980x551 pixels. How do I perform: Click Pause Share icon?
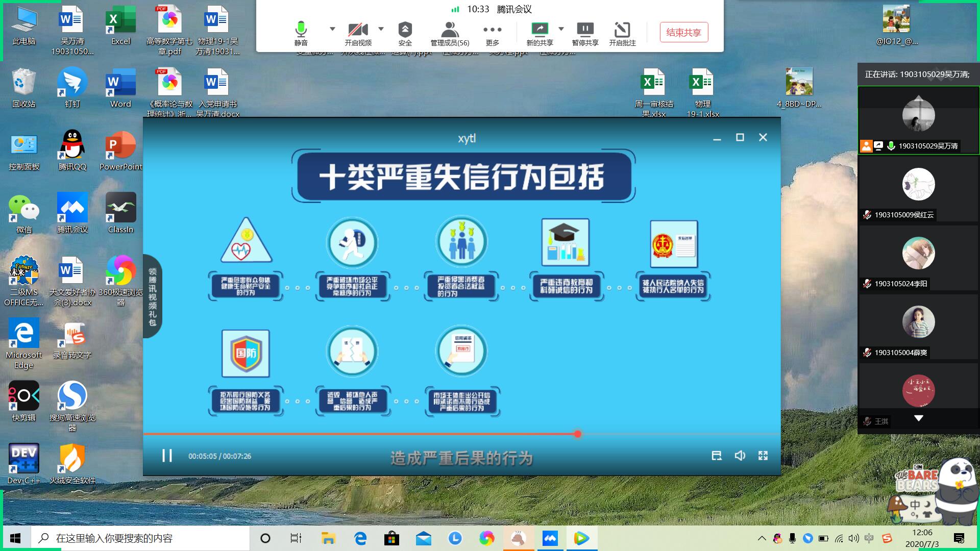point(585,31)
